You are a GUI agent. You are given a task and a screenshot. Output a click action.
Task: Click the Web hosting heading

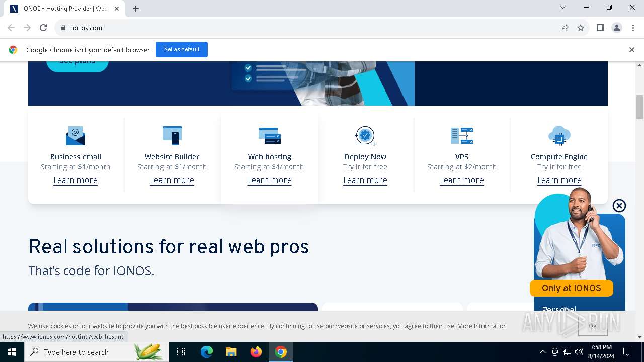[270, 157]
